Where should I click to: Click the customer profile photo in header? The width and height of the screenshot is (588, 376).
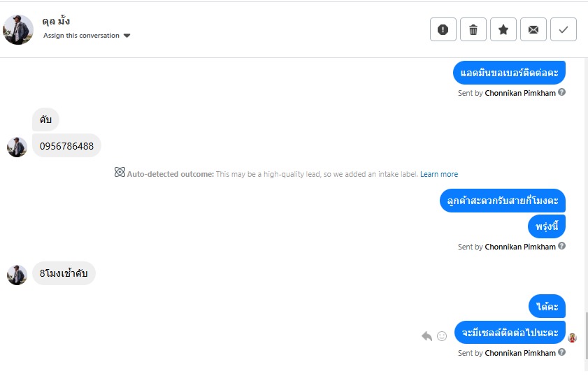tap(18, 29)
